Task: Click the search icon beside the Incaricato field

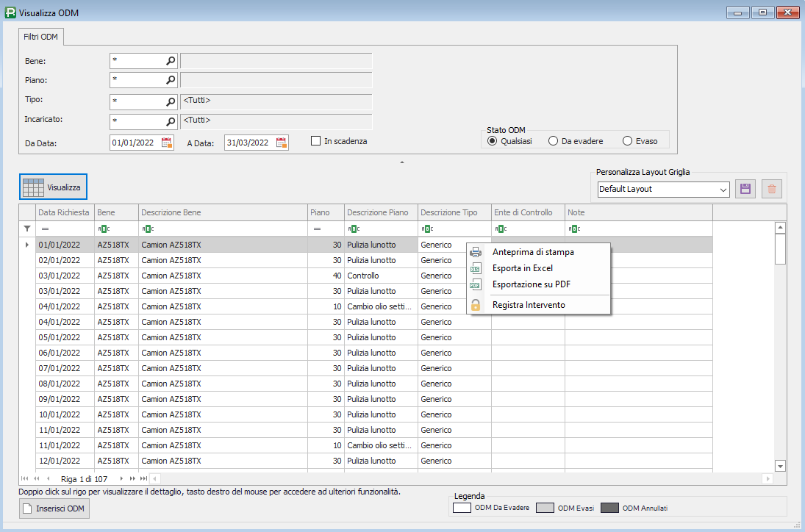Action: pos(171,121)
